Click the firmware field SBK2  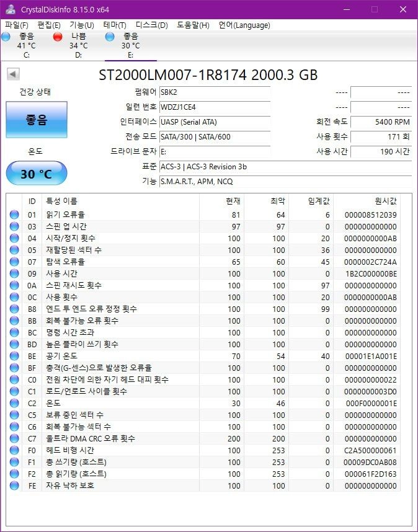215,92
